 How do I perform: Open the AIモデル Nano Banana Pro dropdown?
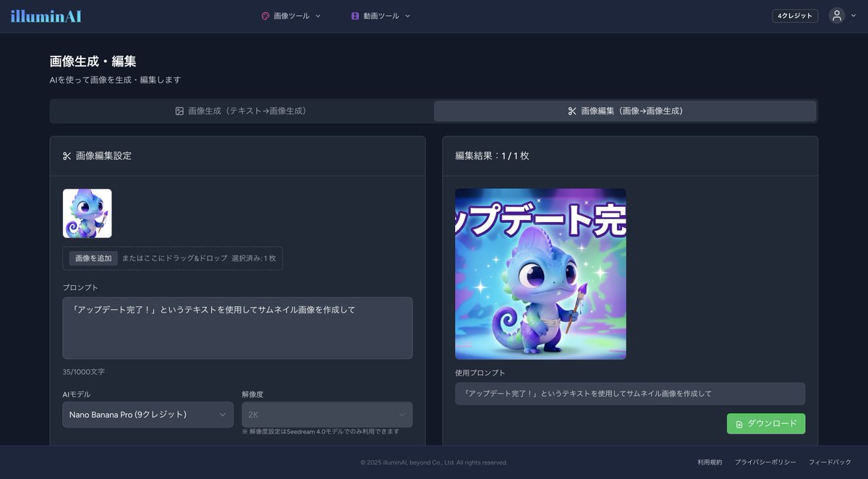point(148,415)
